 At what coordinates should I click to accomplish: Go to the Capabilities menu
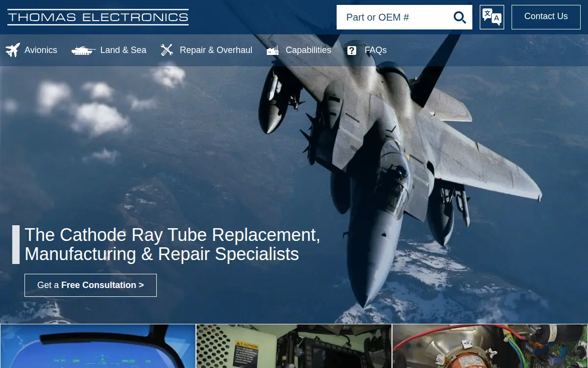coord(308,50)
